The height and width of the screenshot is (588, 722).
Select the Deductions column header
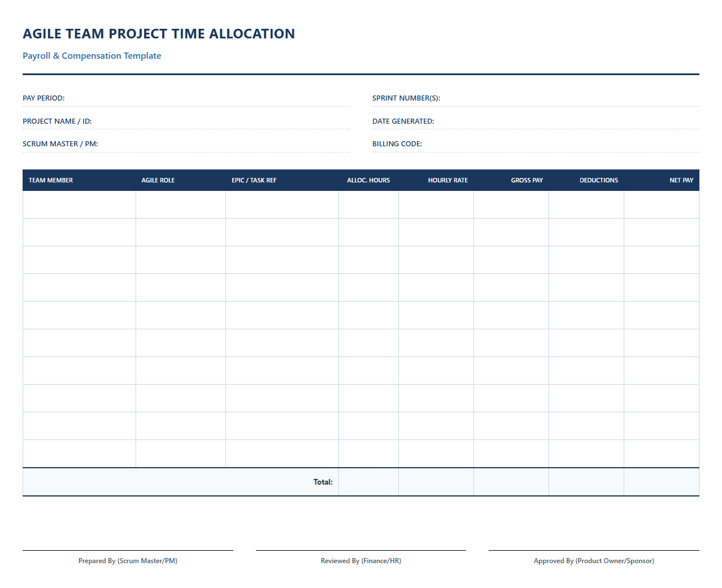tap(586, 180)
